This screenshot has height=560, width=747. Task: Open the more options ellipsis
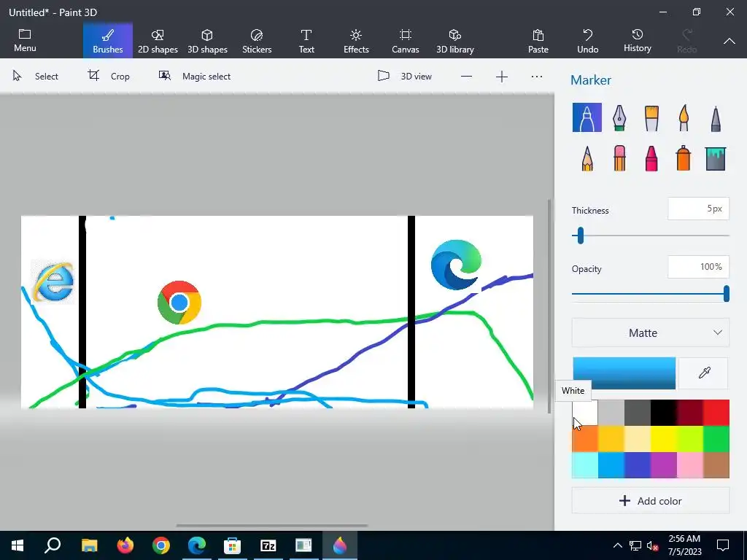click(536, 77)
